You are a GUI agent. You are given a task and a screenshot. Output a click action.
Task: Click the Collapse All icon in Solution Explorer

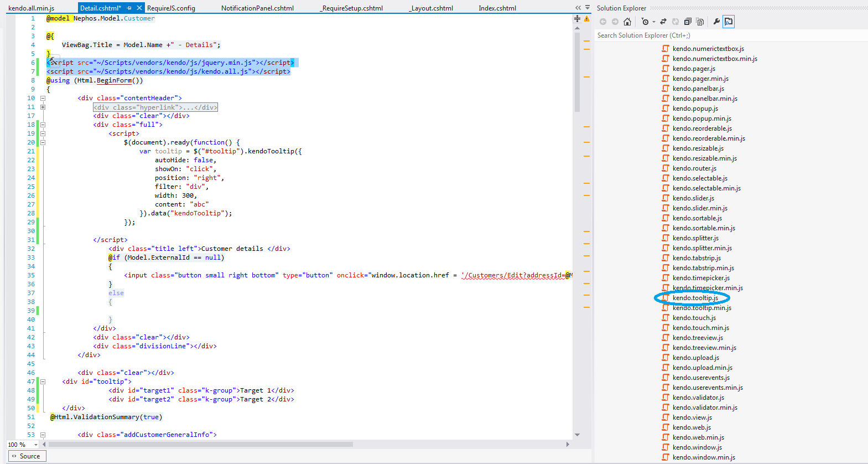click(x=688, y=22)
